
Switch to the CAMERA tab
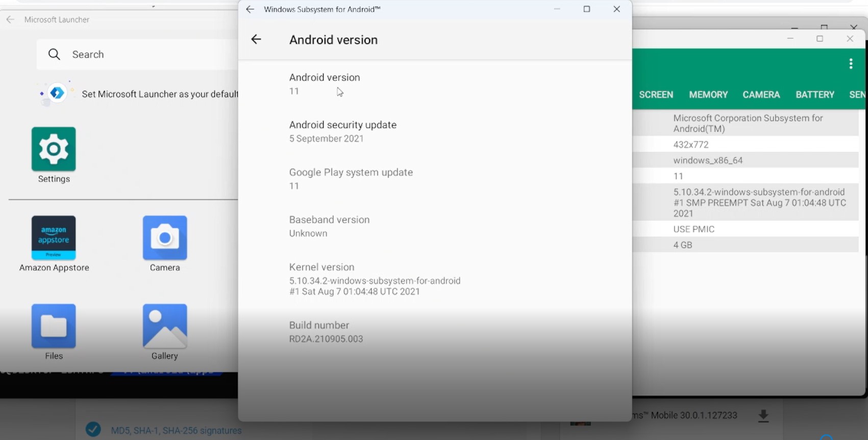tap(761, 95)
